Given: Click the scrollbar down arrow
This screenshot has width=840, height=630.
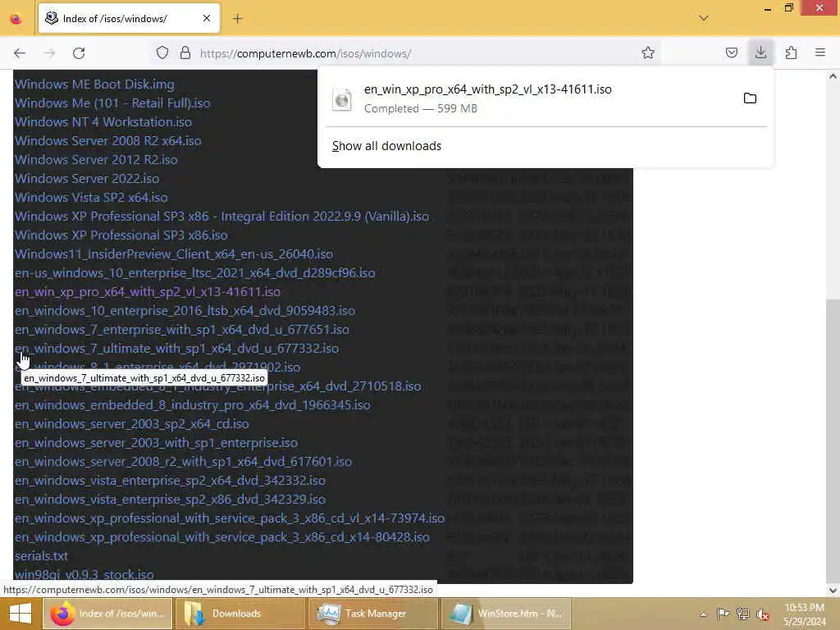Looking at the screenshot, I should (833, 591).
